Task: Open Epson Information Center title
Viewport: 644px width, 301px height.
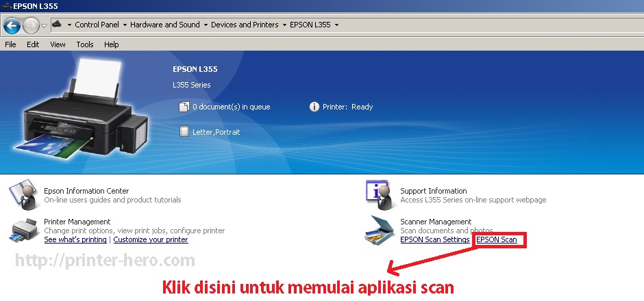Action: tap(86, 191)
